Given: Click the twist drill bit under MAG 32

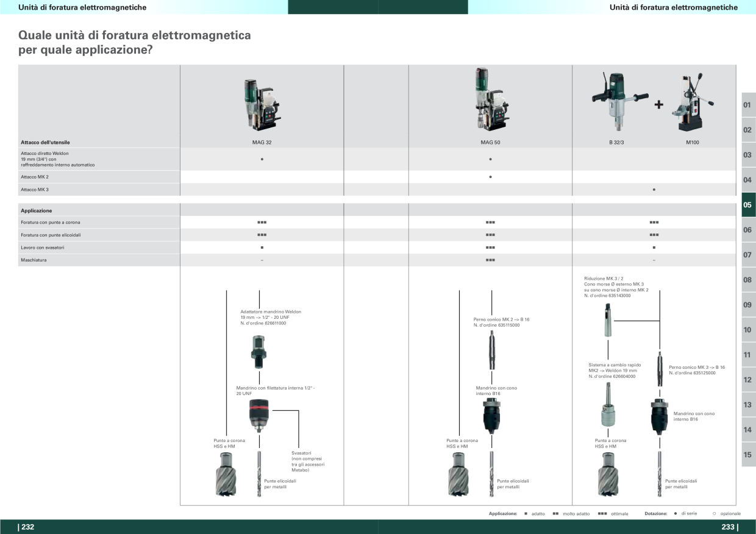Looking at the screenshot, I should click(x=260, y=474).
